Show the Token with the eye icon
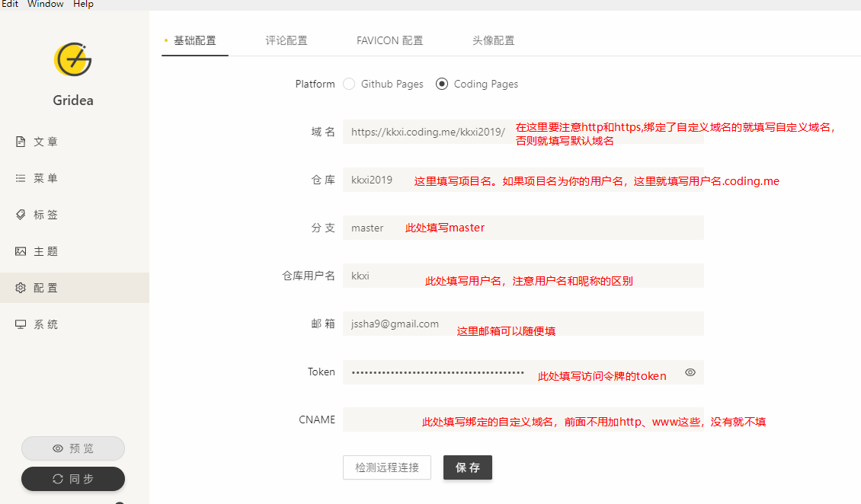 click(690, 372)
